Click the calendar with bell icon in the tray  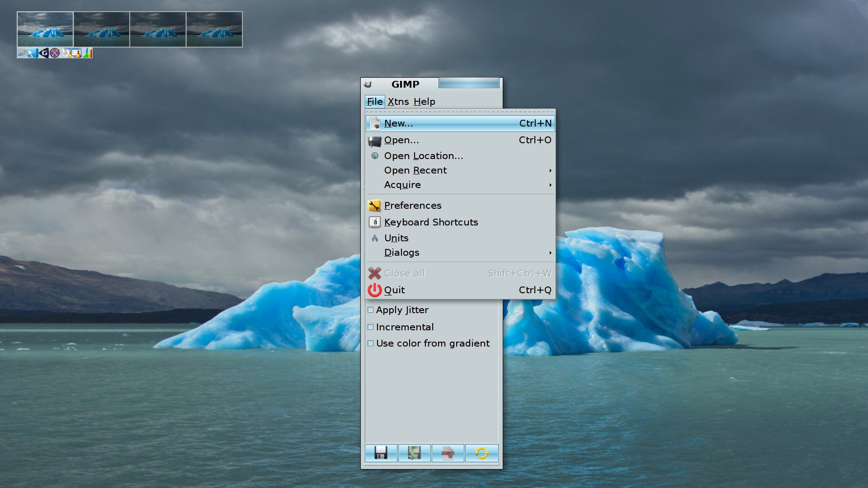click(x=76, y=53)
